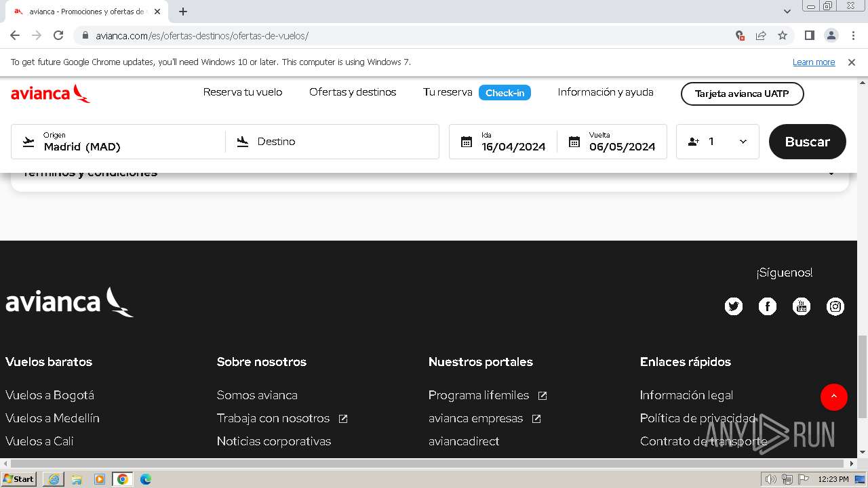Viewport: 868px width, 488px height.
Task: Open avianca Instagram profile icon
Action: (835, 306)
